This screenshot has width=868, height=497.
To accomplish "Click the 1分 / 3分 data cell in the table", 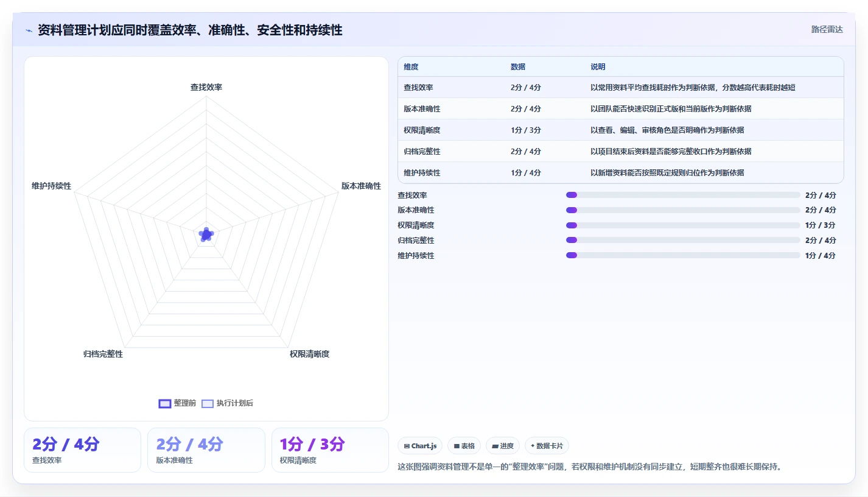I will pyautogui.click(x=526, y=130).
